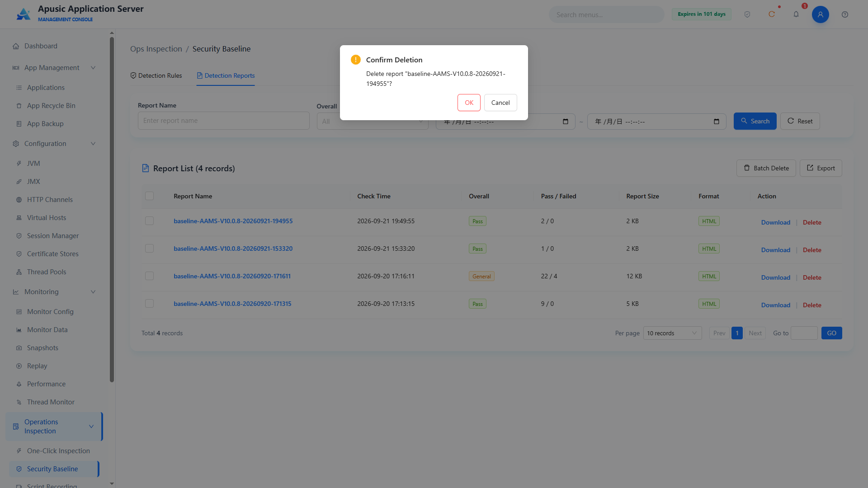
Task: Confirm deletion with the OK button
Action: 469,103
